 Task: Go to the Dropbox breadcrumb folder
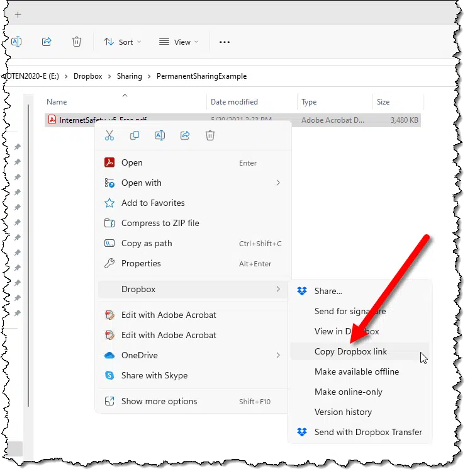click(x=87, y=76)
